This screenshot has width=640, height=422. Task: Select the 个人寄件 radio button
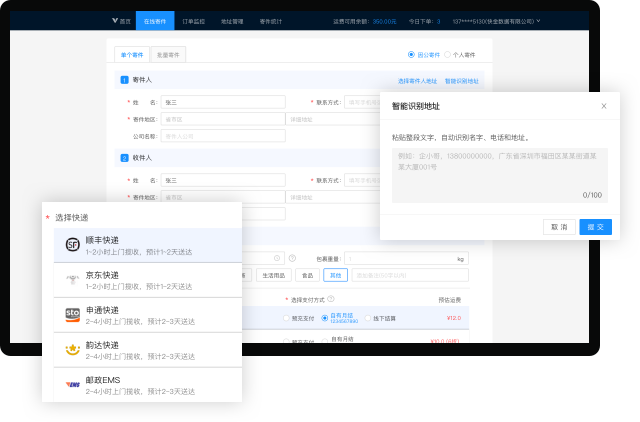coord(449,54)
